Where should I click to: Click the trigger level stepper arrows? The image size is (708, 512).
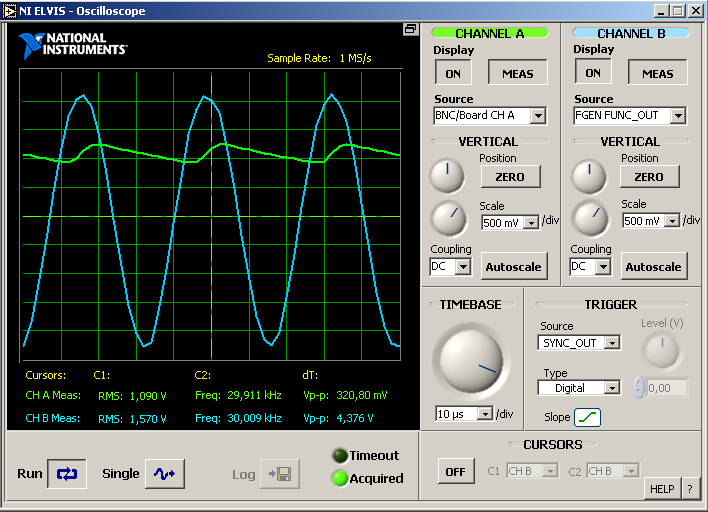coord(639,387)
